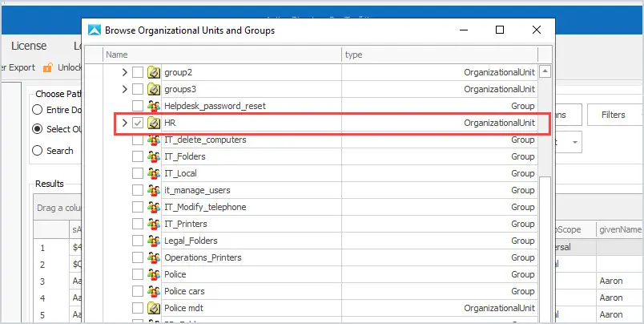Click the groups3 organizational unit folder icon
Image resolution: width=644 pixels, height=324 pixels.
point(154,89)
